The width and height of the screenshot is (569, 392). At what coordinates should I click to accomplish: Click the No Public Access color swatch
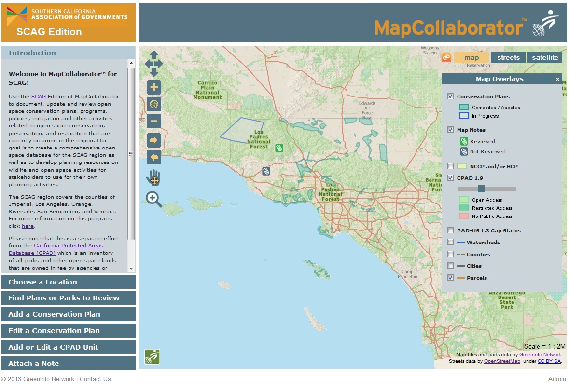[x=464, y=216]
